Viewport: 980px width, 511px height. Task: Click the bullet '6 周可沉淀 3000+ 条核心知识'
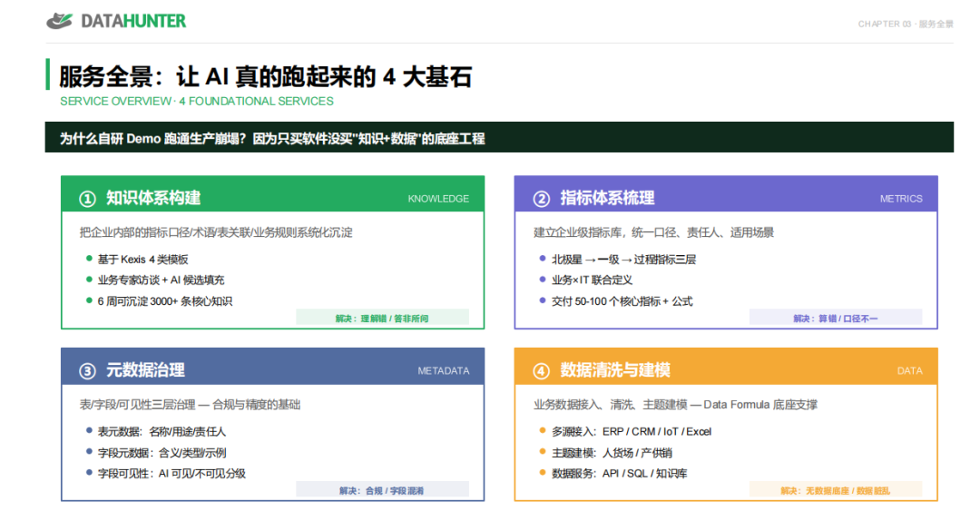point(165,301)
